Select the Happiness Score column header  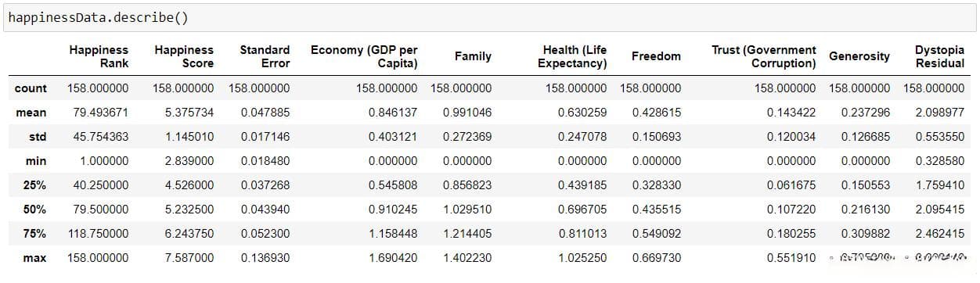184,56
